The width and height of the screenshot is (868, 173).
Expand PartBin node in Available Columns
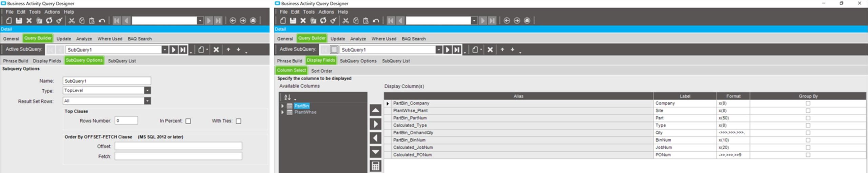pyautogui.click(x=282, y=106)
